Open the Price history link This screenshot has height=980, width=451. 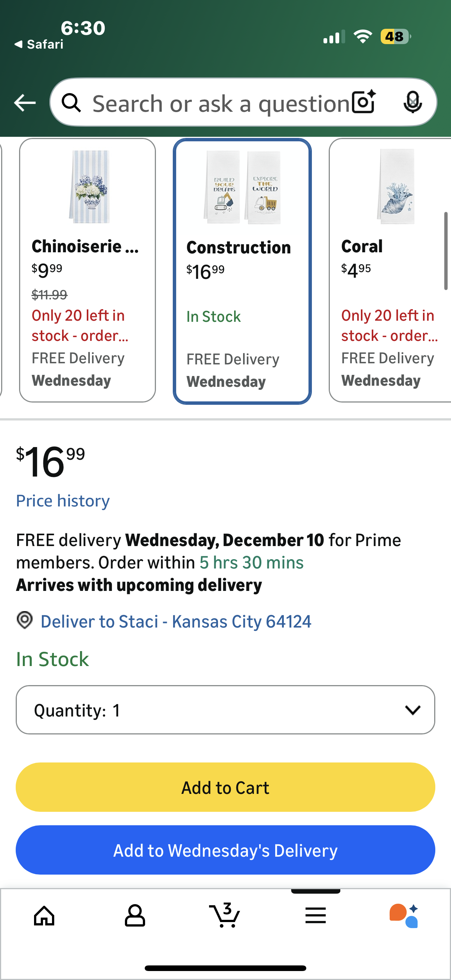pyautogui.click(x=63, y=501)
